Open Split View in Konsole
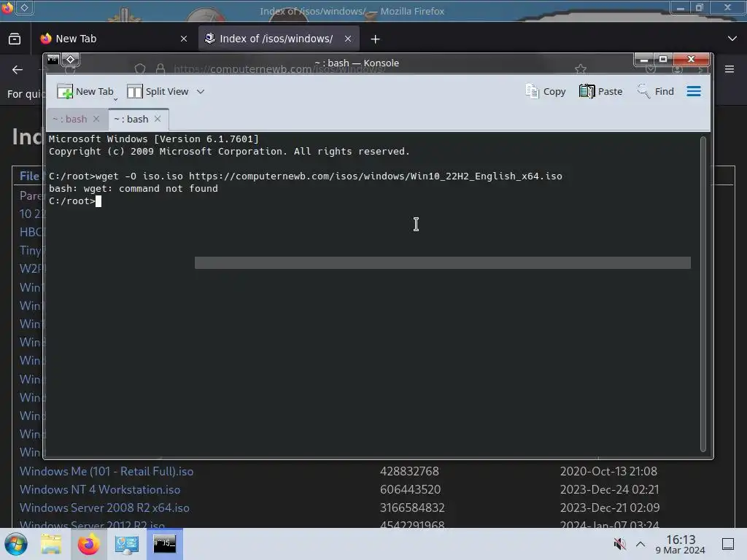 click(x=158, y=91)
